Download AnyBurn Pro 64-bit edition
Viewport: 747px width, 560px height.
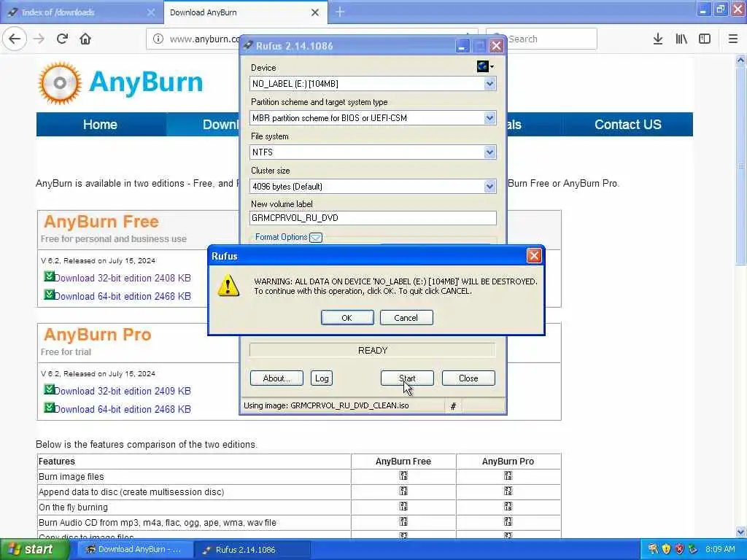point(123,409)
